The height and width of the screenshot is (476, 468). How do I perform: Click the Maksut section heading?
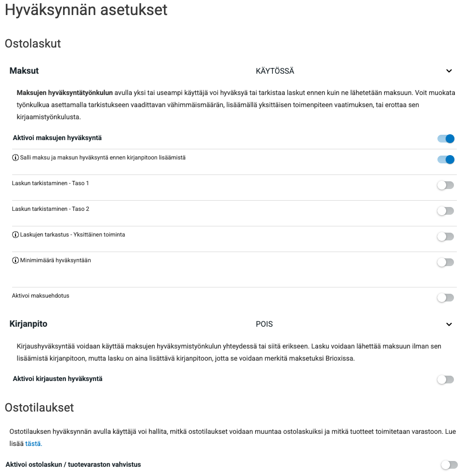click(x=24, y=71)
